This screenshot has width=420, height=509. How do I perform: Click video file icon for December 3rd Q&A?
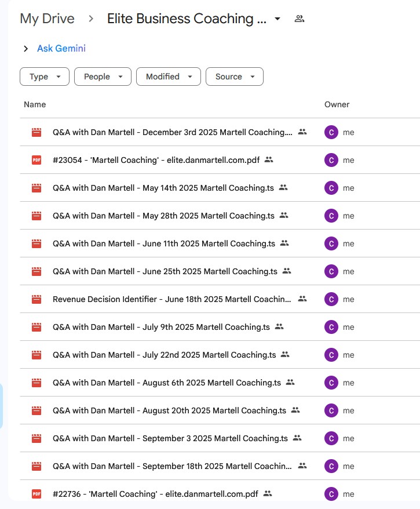36,132
